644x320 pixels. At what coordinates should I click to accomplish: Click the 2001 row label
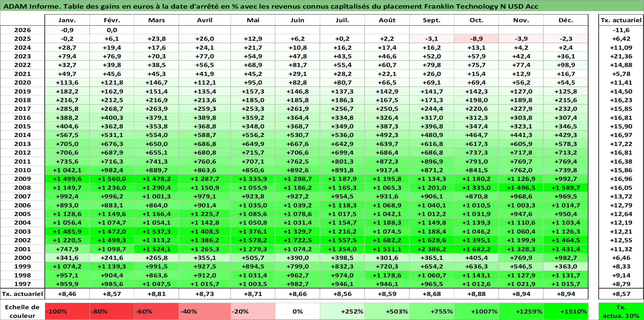point(23,249)
